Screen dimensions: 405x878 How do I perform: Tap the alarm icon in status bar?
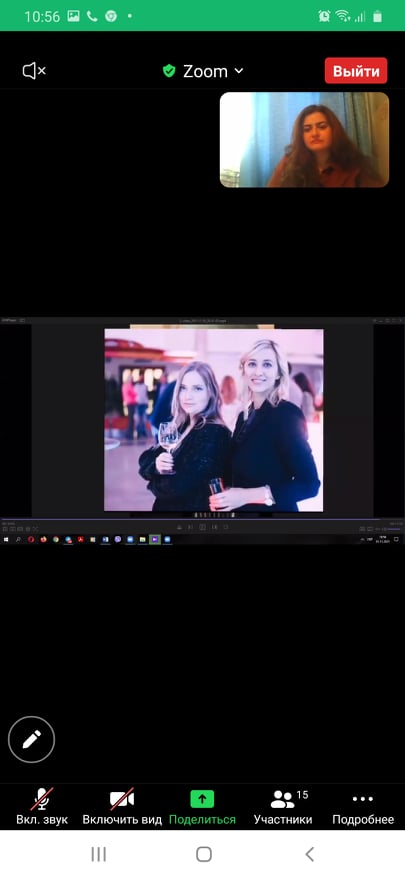click(324, 16)
